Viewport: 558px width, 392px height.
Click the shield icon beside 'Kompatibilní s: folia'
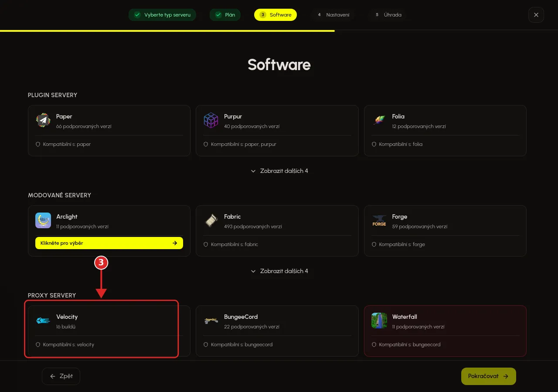pos(374,144)
